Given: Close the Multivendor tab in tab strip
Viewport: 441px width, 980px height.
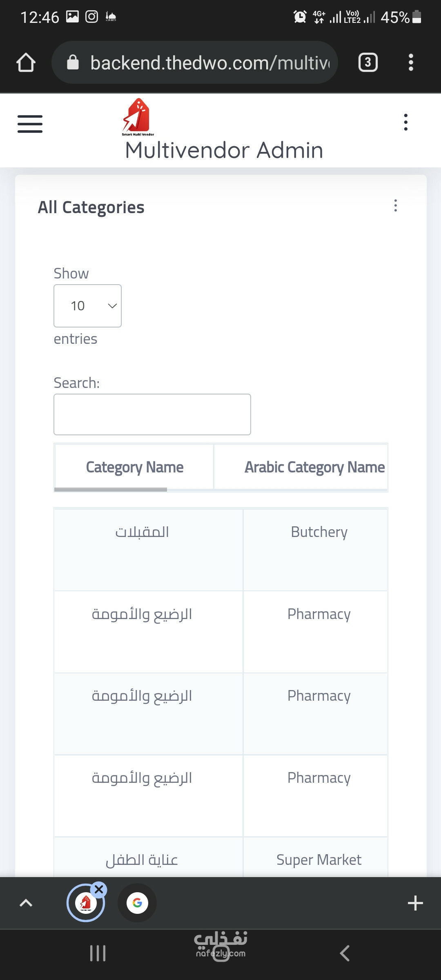Looking at the screenshot, I should 99,889.
